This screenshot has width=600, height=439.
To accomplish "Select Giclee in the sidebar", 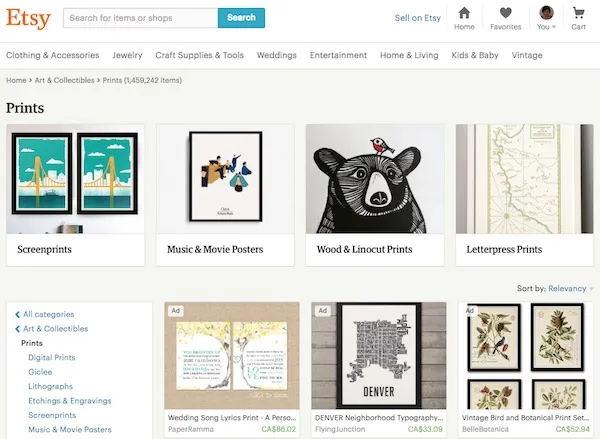I will [41, 371].
